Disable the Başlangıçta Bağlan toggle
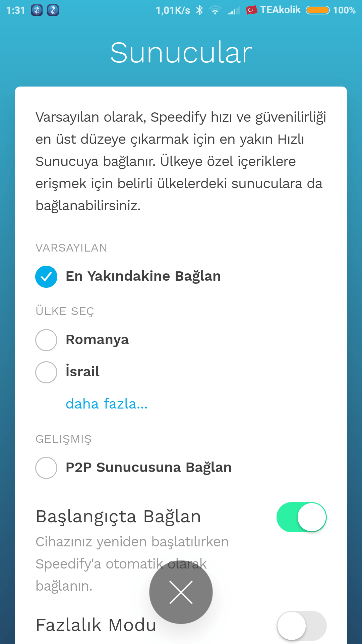Image resolution: width=362 pixels, height=644 pixels. (301, 517)
